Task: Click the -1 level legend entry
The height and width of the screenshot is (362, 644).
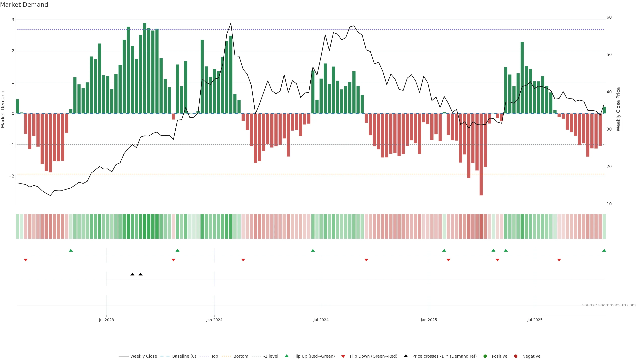Action: (x=271, y=356)
